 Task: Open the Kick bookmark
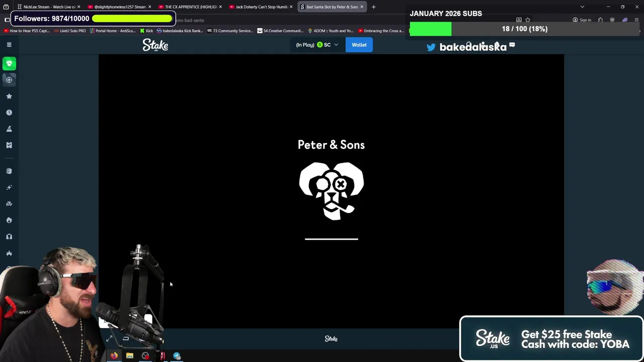(x=146, y=31)
